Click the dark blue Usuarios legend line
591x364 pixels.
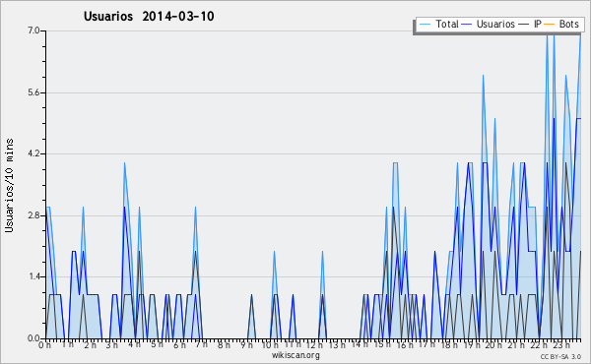tap(467, 24)
